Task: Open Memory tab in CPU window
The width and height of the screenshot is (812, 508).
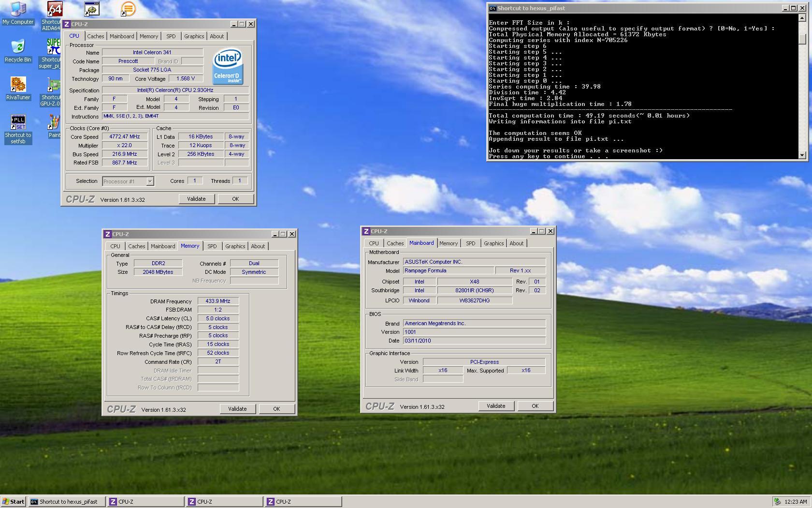Action: [149, 36]
